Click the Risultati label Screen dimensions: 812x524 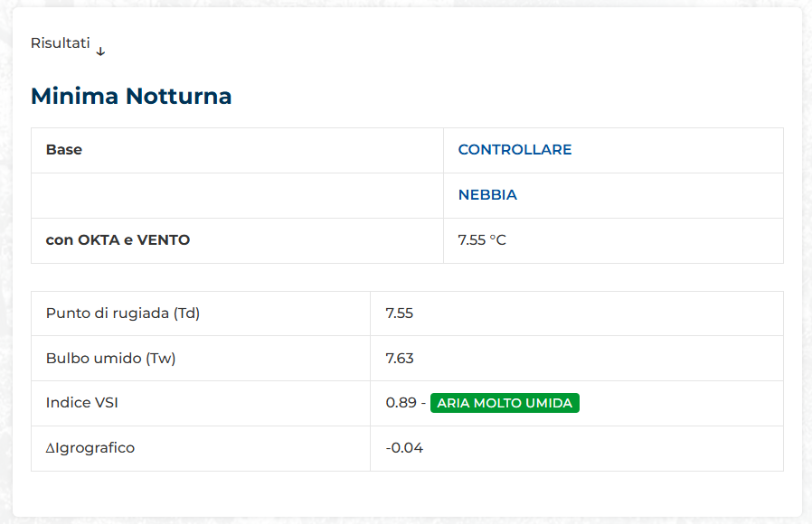(60, 43)
